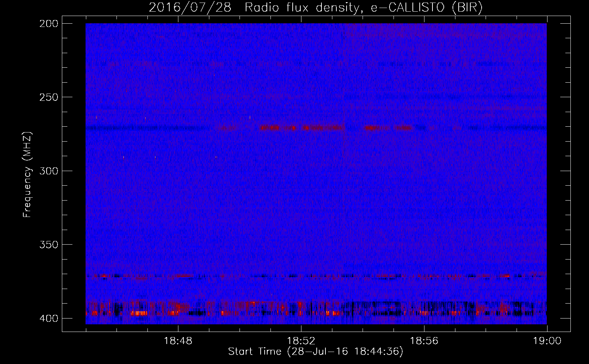Click the '19:00' time axis label
The height and width of the screenshot is (364, 589).
547,341
